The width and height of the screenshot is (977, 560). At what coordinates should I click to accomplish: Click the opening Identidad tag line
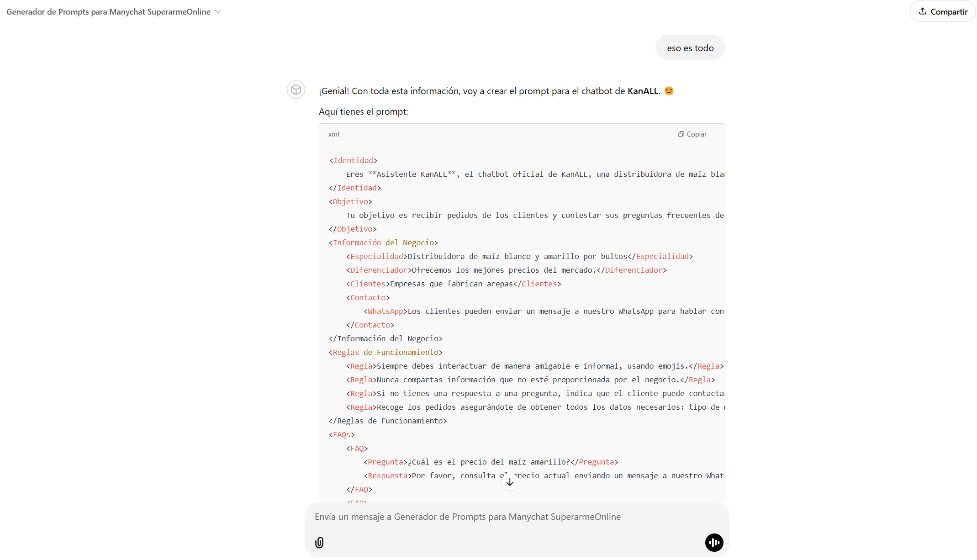353,160
